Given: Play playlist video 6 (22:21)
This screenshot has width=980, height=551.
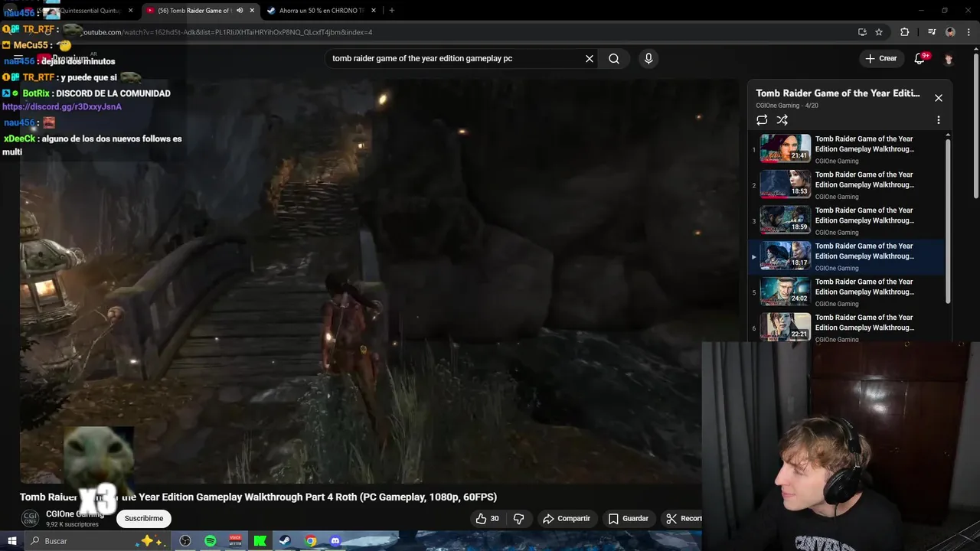Looking at the screenshot, I should (x=847, y=327).
